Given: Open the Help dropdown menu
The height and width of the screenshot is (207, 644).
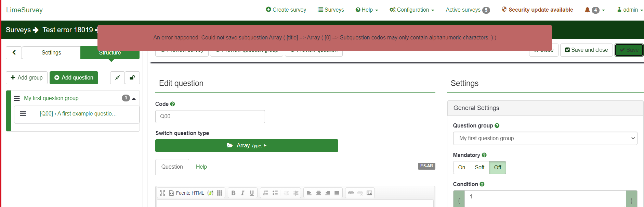Looking at the screenshot, I should pyautogui.click(x=367, y=10).
